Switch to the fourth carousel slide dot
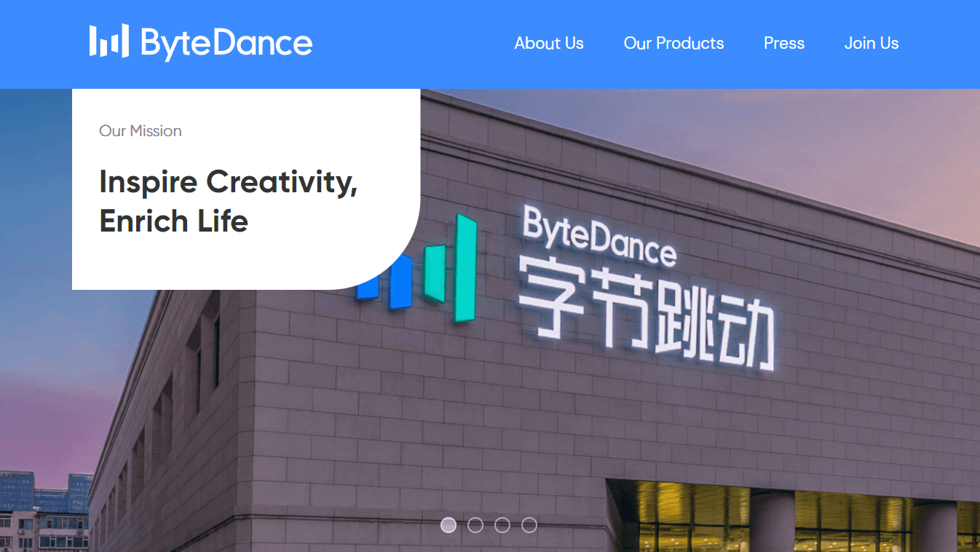Viewport: 980px width, 552px height. [x=529, y=525]
